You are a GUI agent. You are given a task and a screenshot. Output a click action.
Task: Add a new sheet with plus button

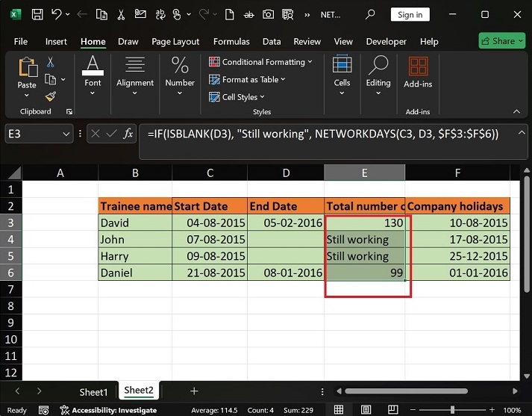[x=194, y=391]
